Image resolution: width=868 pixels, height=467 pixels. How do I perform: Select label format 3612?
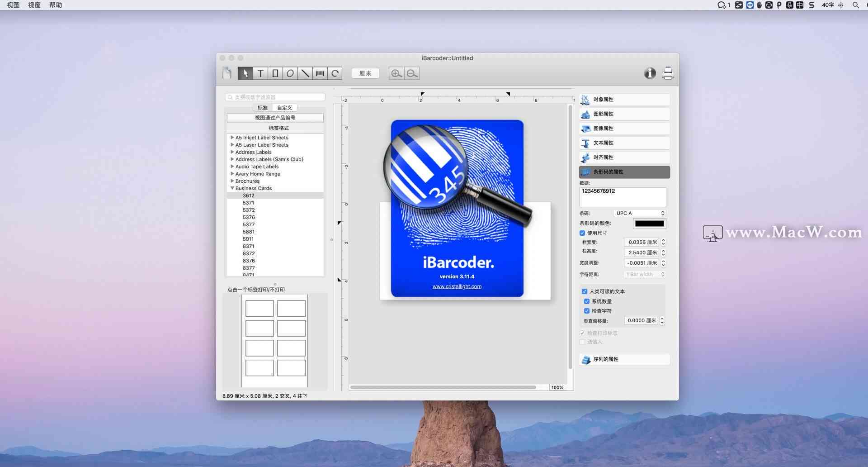[248, 195]
